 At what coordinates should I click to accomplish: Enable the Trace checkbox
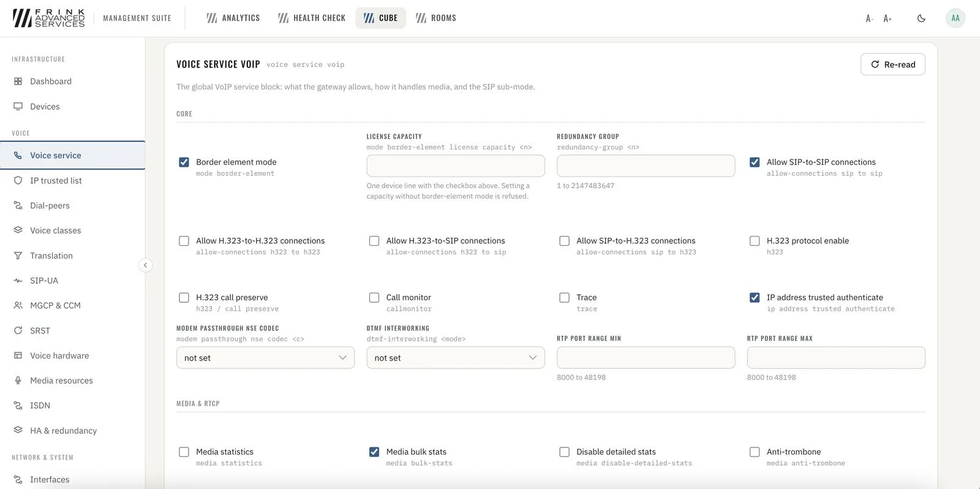564,298
